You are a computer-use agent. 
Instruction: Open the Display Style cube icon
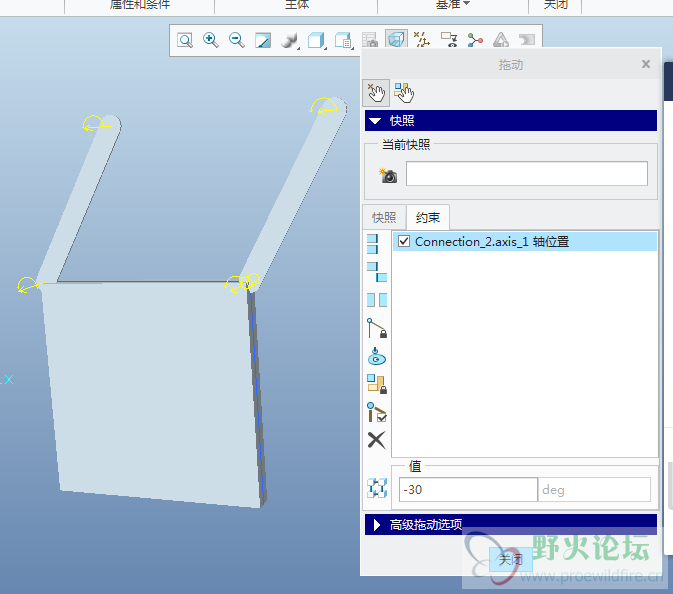tap(316, 41)
